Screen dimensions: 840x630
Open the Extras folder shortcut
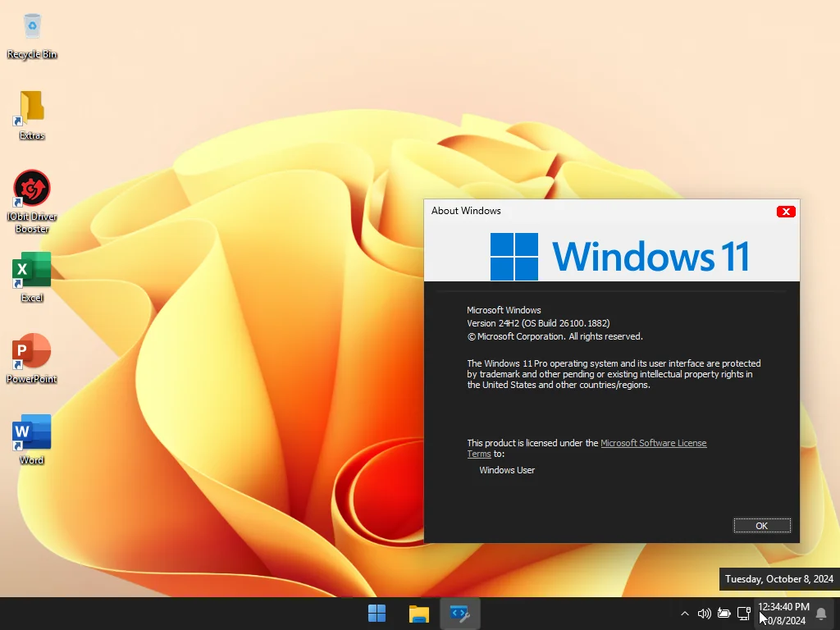pyautogui.click(x=32, y=115)
